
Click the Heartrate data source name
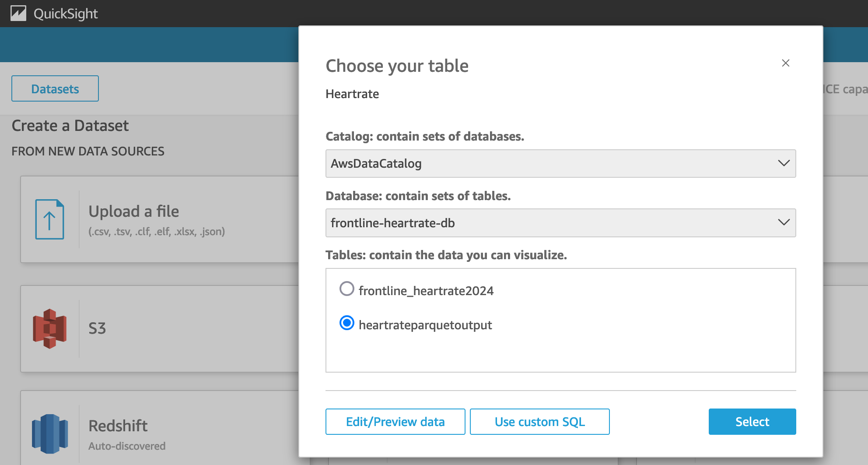pos(353,94)
